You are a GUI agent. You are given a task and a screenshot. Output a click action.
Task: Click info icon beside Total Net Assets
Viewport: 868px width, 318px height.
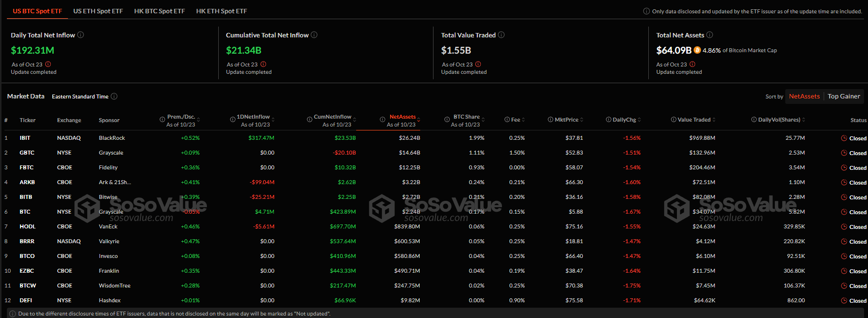click(x=710, y=35)
